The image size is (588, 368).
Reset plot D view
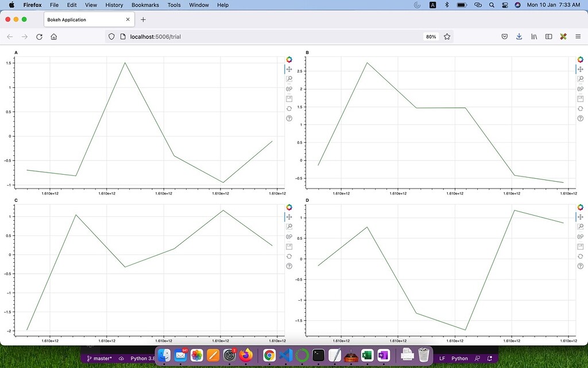tap(581, 256)
